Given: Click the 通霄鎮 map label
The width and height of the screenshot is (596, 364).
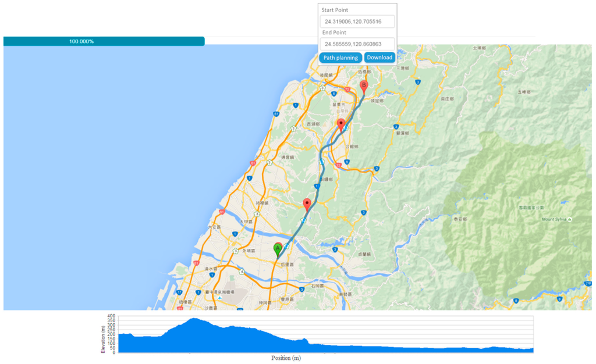Looking at the screenshot, I should coord(288,157).
